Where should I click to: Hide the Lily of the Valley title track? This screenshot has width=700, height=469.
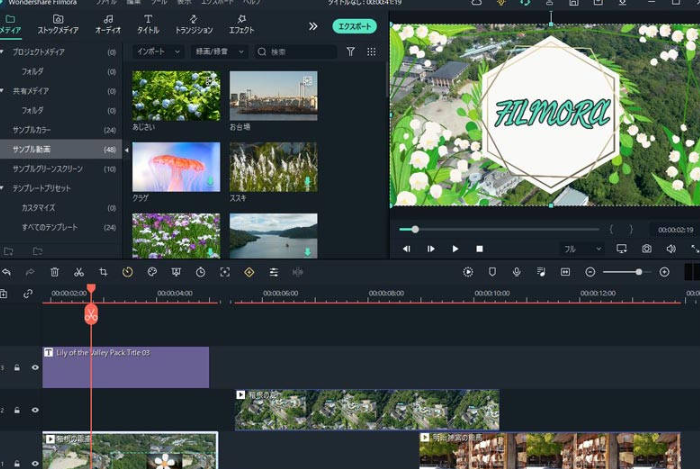coord(35,368)
